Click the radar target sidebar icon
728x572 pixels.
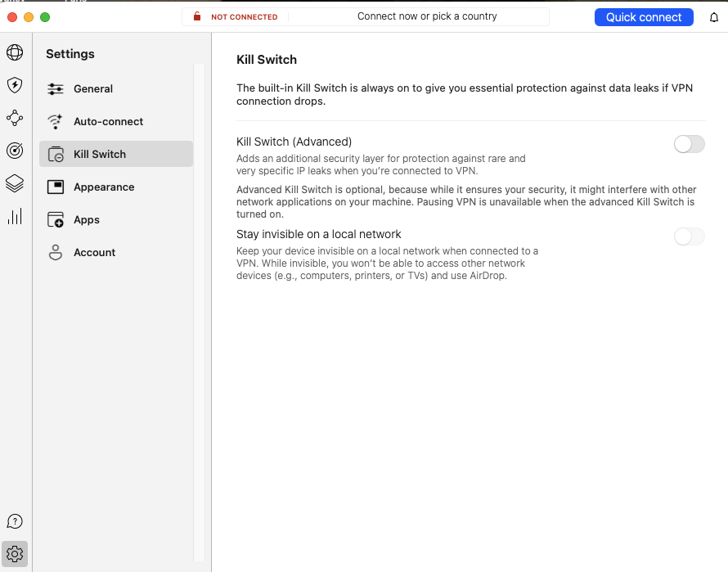pos(15,151)
